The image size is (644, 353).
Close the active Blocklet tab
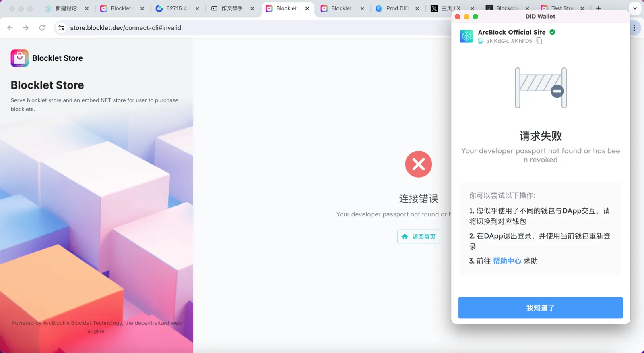tap(307, 8)
